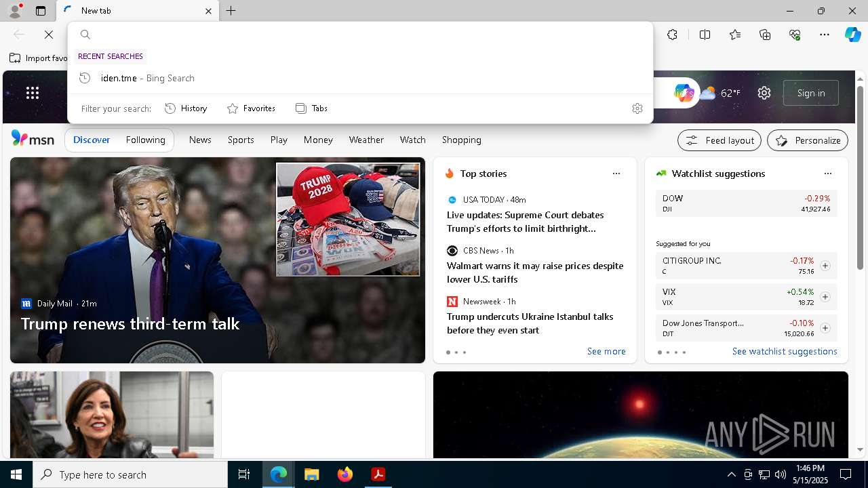
Task: Close the New tab tab
Action: coord(208,11)
